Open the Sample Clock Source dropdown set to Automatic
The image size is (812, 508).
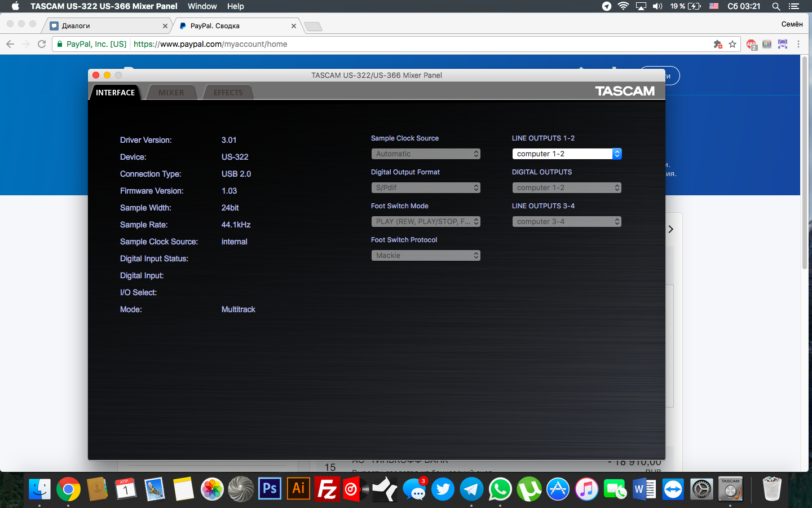point(426,154)
